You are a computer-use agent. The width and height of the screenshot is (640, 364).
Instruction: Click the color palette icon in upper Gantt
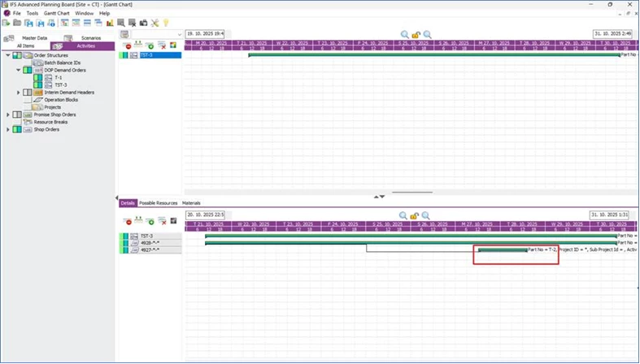pyautogui.click(x=173, y=45)
